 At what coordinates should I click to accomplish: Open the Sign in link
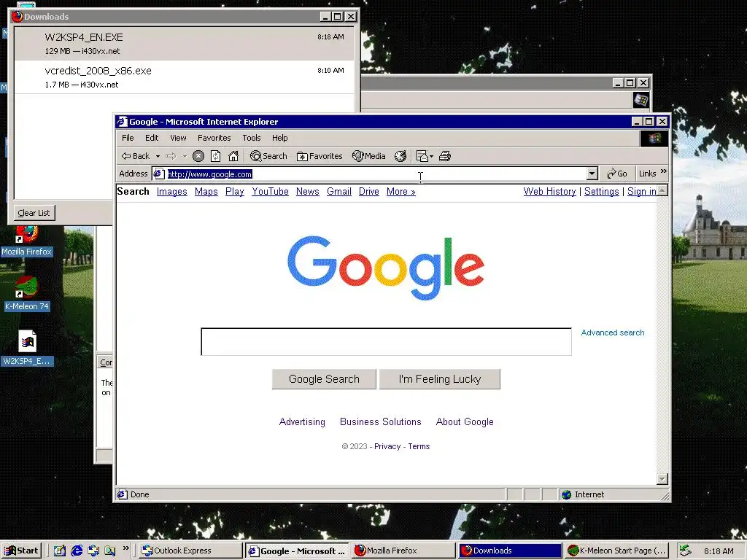(x=642, y=192)
